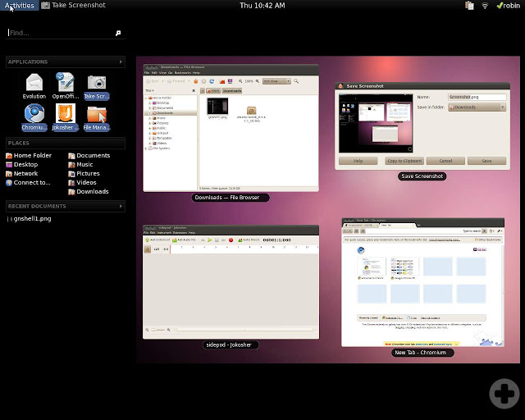Viewport: 525px width, 420px height.
Task: Click the gnshell1.png file in File Browser
Action: point(217,108)
